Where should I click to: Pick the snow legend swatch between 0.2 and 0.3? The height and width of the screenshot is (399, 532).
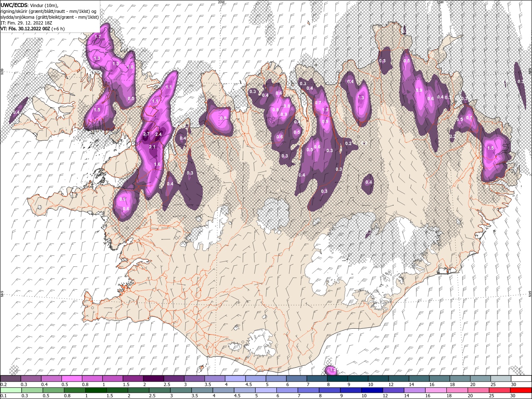10,379
